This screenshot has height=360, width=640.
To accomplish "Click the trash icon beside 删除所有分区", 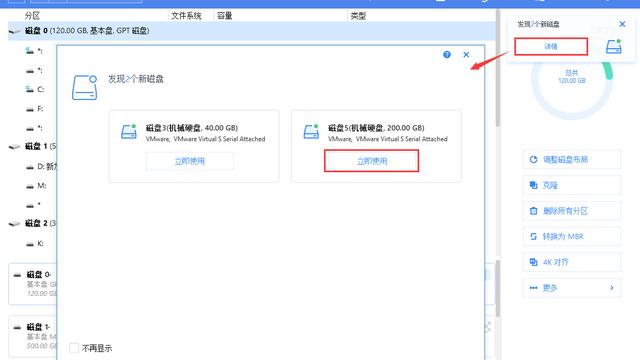I will click(x=533, y=211).
